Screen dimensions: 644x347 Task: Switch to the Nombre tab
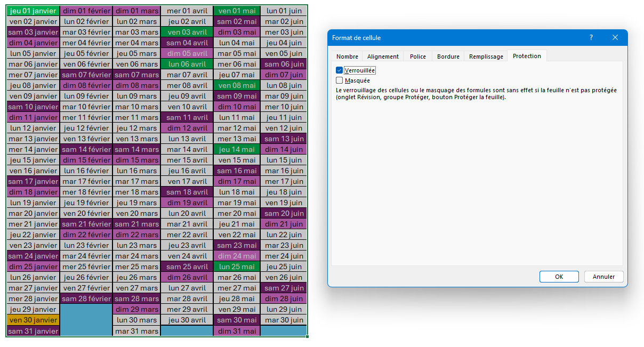[347, 57]
